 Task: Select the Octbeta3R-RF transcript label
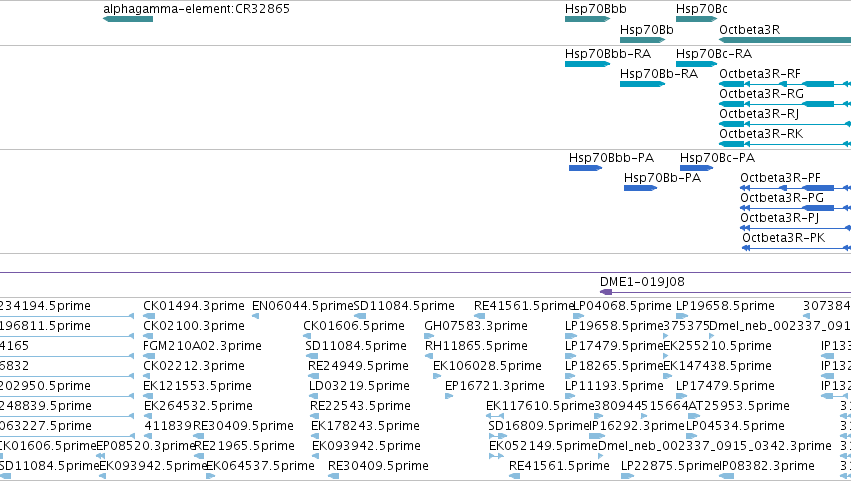click(760, 74)
